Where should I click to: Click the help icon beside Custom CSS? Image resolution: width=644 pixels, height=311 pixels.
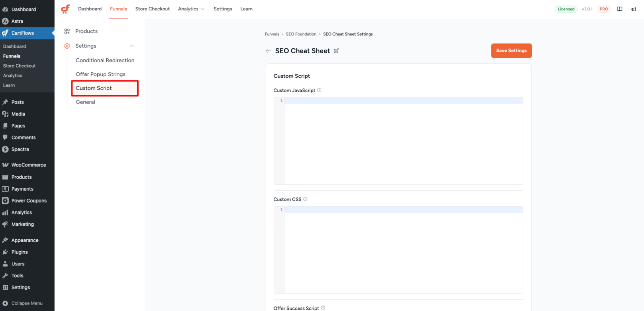[x=305, y=199]
